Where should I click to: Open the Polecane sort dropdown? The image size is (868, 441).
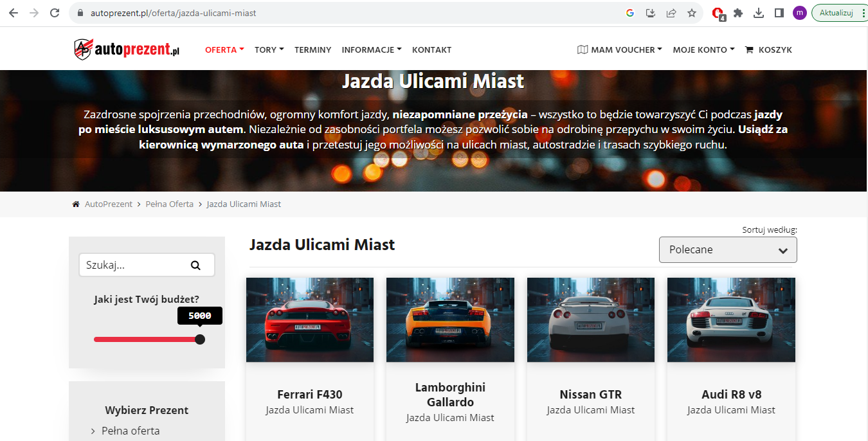point(728,250)
